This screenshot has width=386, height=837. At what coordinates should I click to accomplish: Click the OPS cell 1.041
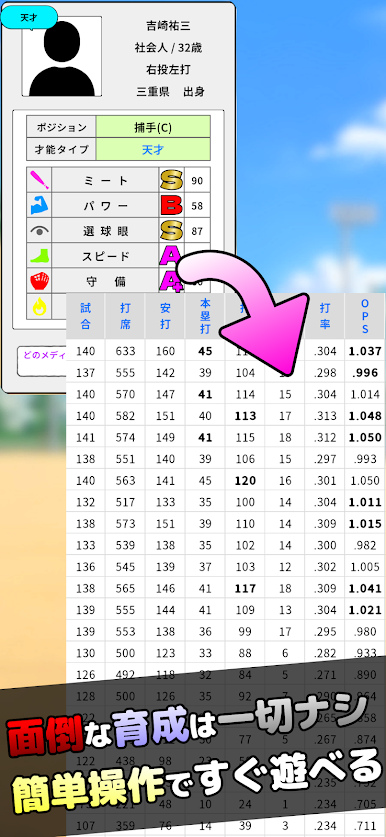pos(365,588)
